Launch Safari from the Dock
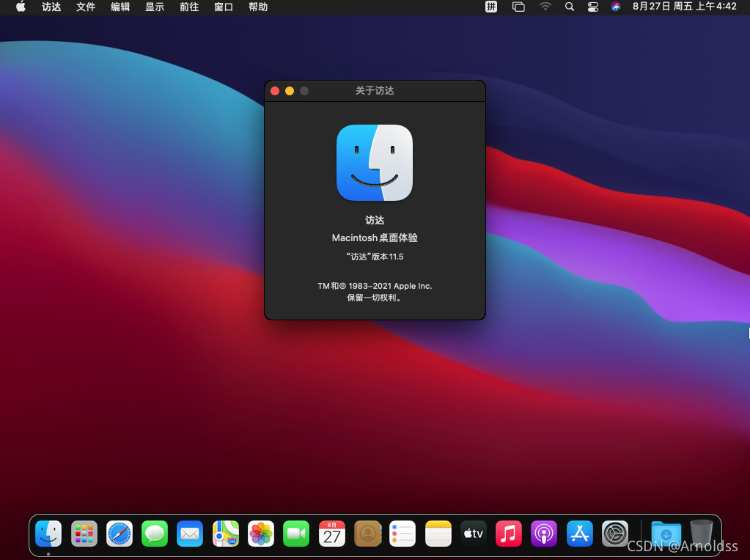This screenshot has width=750, height=560. pos(119,533)
